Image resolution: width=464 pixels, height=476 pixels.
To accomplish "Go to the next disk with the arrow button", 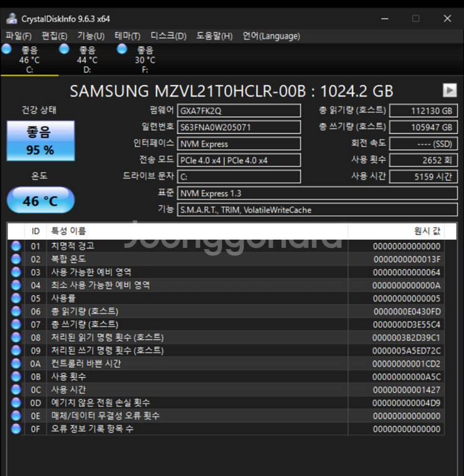I will (450, 90).
